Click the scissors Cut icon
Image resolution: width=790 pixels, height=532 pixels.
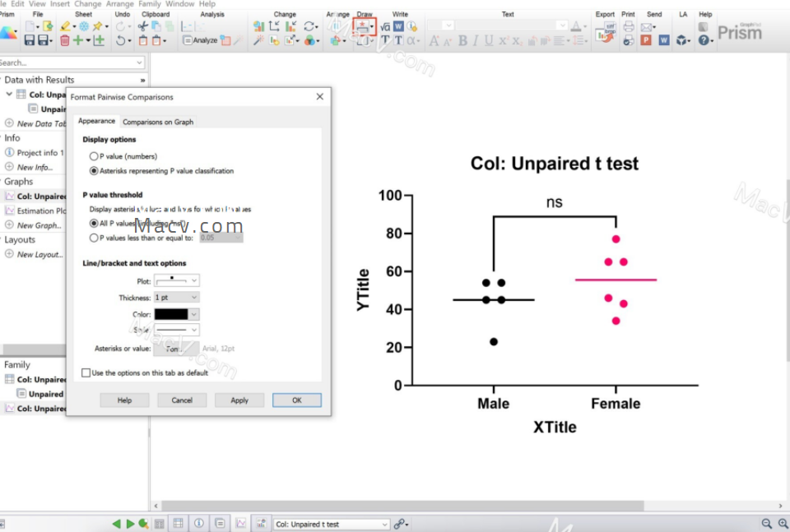coord(143,26)
